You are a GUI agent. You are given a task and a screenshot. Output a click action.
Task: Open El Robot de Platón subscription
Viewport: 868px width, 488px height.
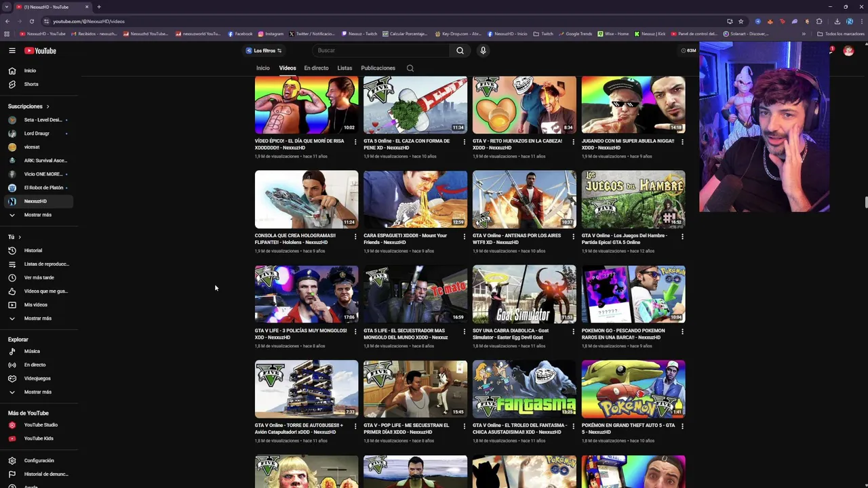coord(39,188)
